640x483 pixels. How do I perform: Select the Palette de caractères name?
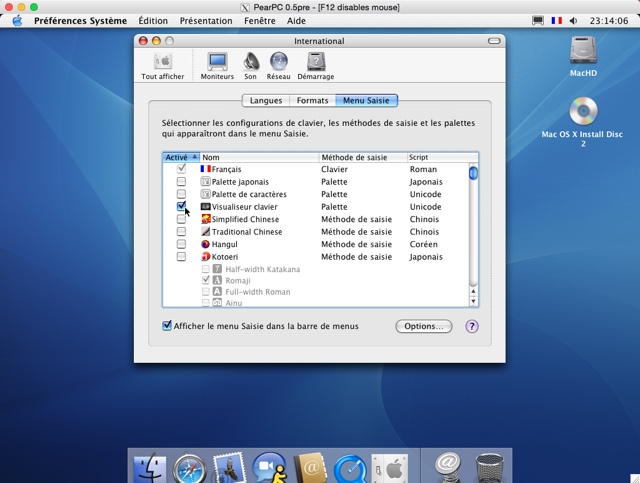click(249, 194)
